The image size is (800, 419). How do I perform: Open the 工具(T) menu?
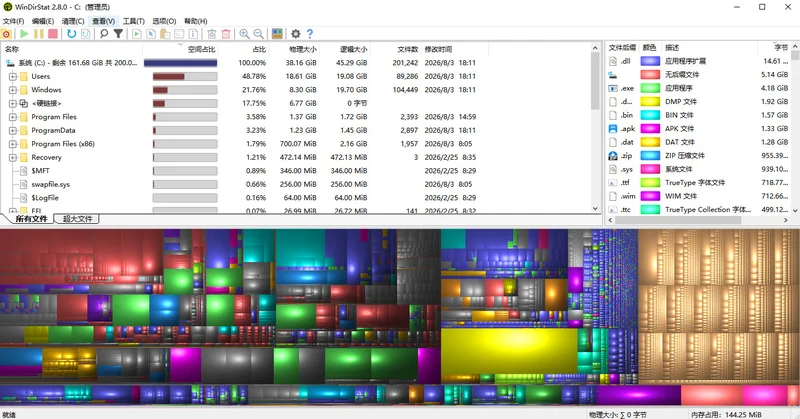(x=133, y=21)
